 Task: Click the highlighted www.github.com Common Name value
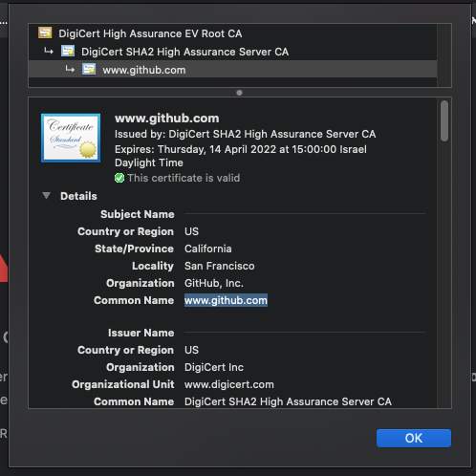(226, 300)
